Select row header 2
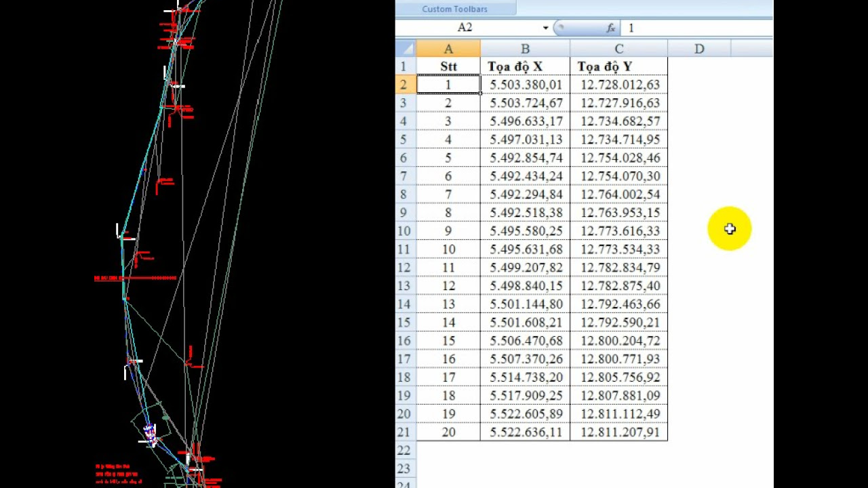The height and width of the screenshot is (488, 868). coord(406,85)
